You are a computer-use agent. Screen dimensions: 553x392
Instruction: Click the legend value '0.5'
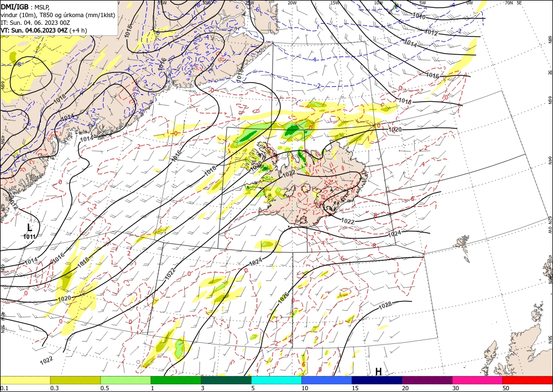pos(105,388)
